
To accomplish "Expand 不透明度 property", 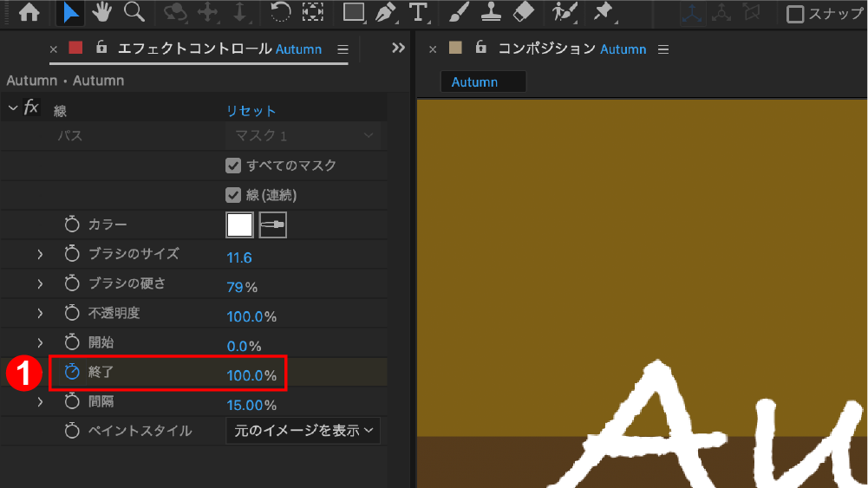I will 40,313.
